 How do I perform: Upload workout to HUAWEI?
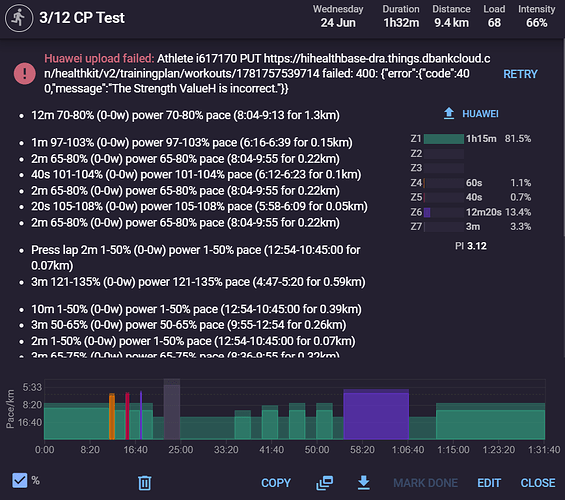[480, 114]
